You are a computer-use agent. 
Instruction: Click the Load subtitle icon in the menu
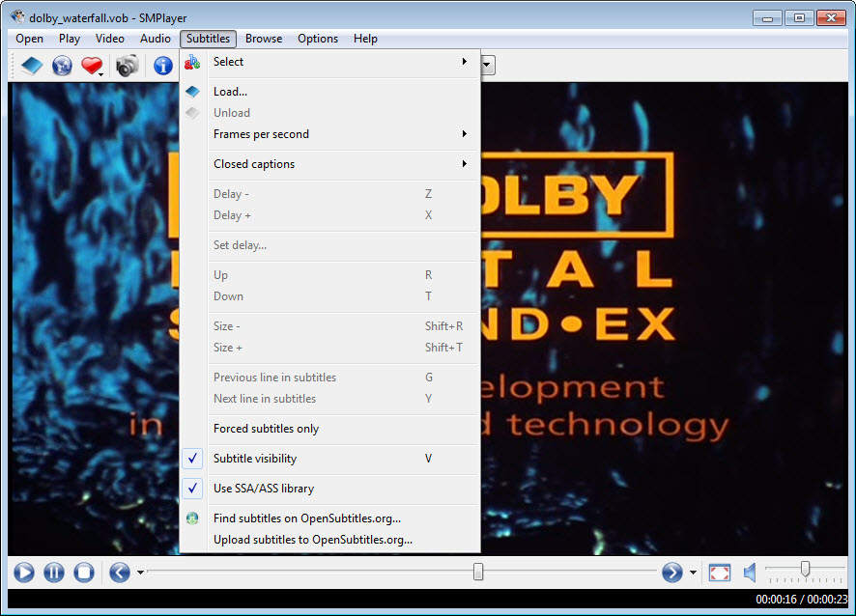pyautogui.click(x=192, y=92)
